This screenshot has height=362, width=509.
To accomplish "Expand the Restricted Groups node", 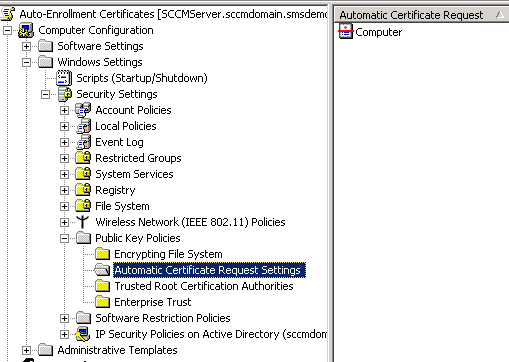I will pos(64,159).
